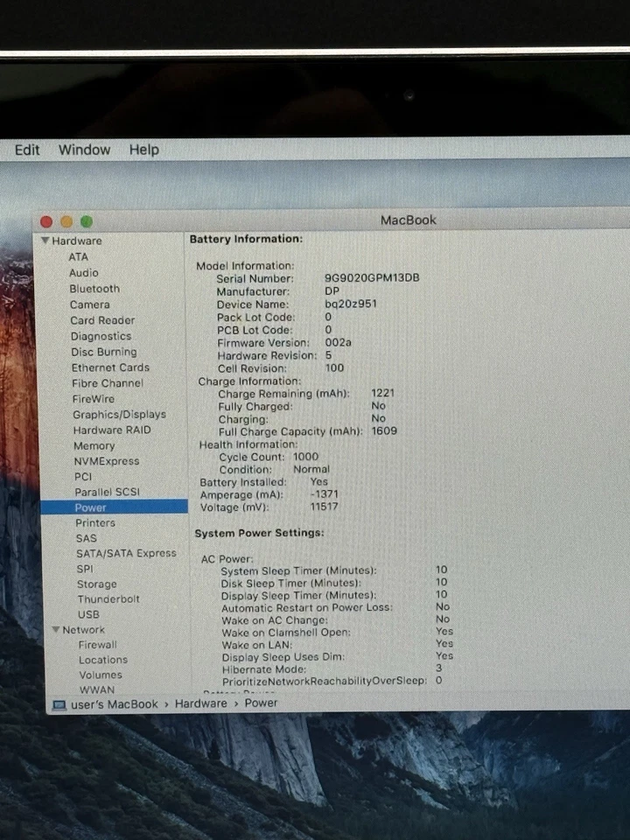Click Voltage value 11517

coord(324,507)
